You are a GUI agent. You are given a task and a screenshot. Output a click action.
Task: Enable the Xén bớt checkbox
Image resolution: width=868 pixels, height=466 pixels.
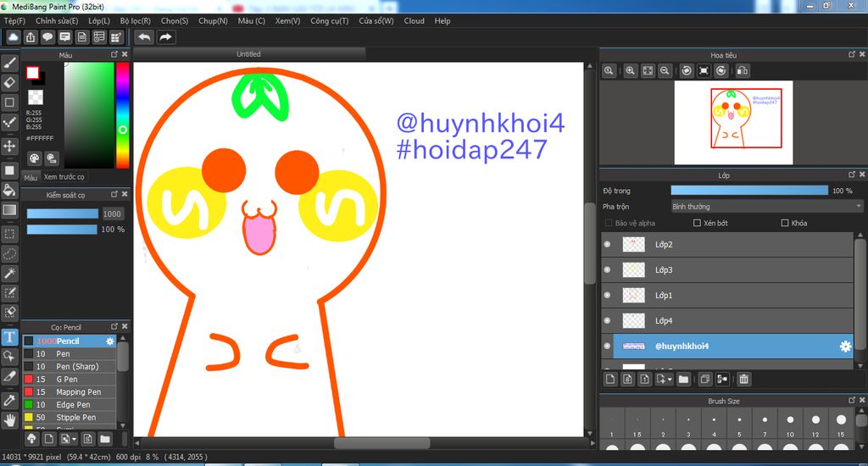tap(697, 223)
